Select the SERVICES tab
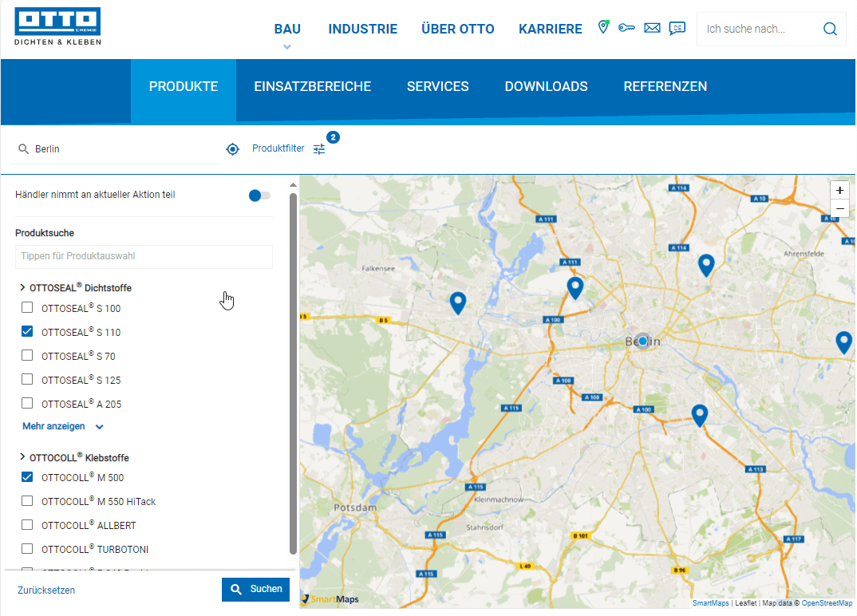The image size is (857, 616). pos(438,87)
